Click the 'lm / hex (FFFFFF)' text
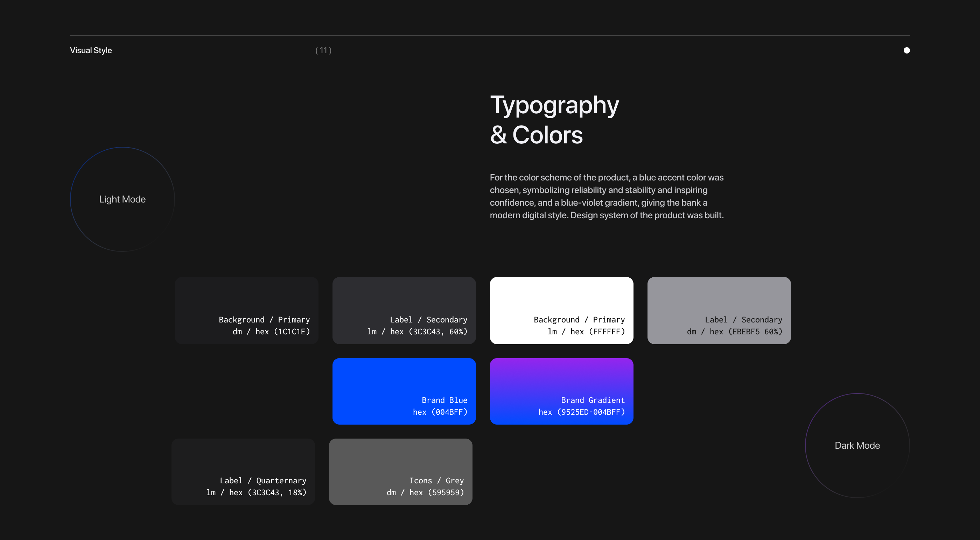This screenshot has width=980, height=540. click(x=586, y=332)
